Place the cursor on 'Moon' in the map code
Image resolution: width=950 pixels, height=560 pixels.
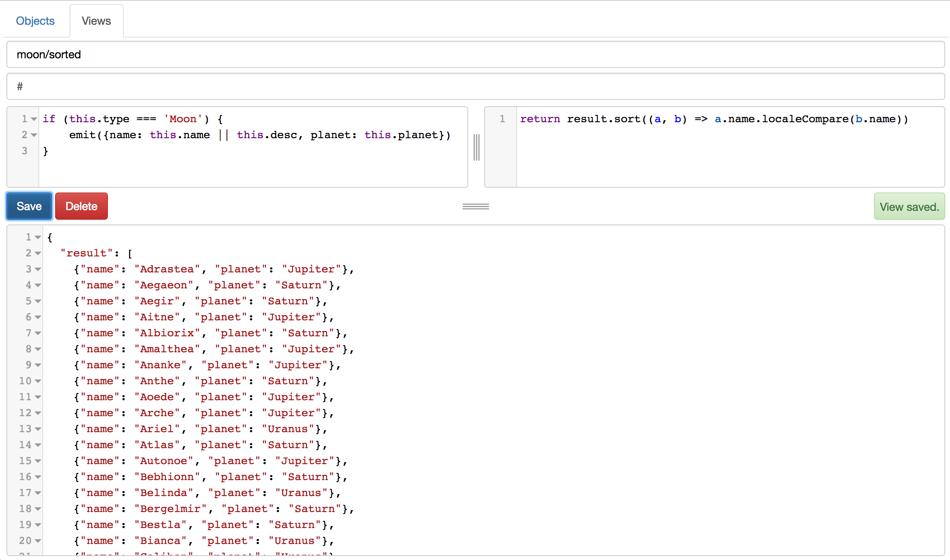[183, 119]
